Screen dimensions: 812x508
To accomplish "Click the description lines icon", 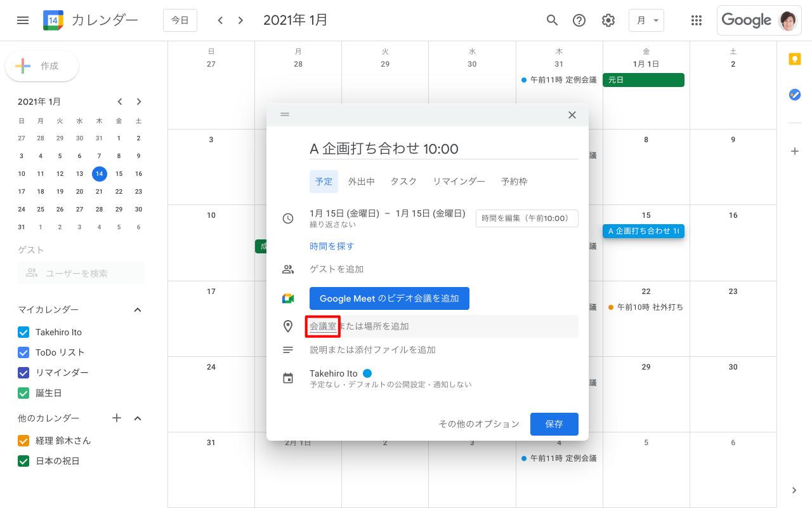I will point(288,350).
